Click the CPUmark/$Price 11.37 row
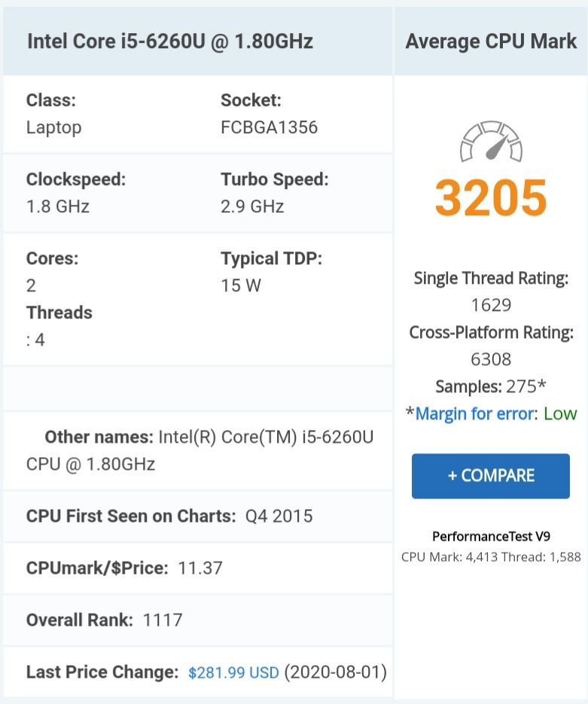The height and width of the screenshot is (704, 588). [x=198, y=568]
